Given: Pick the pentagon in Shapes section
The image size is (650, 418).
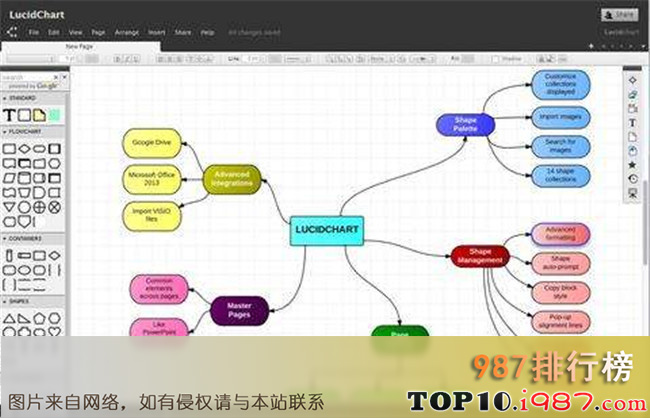Looking at the screenshot, I should [x=39, y=318].
